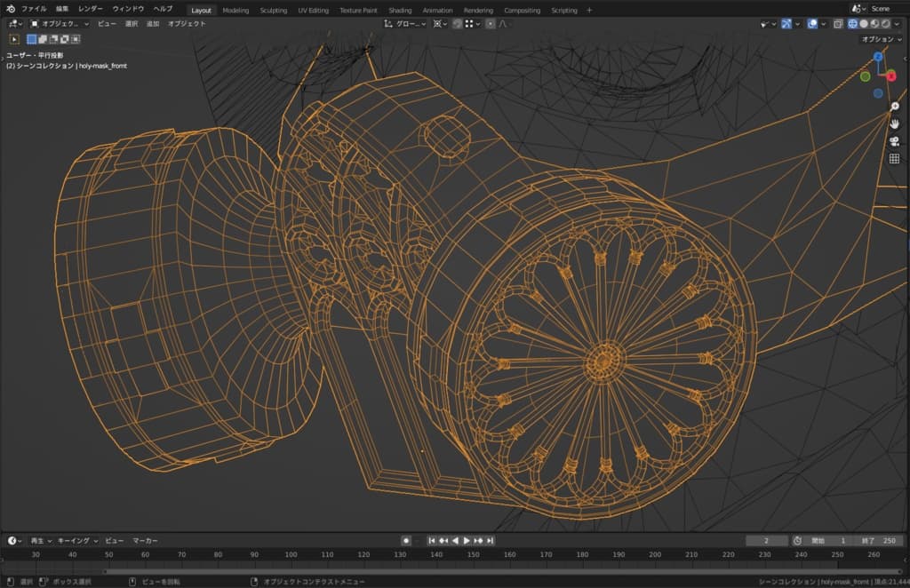Image resolution: width=910 pixels, height=588 pixels.
Task: Toggle snapping magnet in the header
Action: point(458,24)
